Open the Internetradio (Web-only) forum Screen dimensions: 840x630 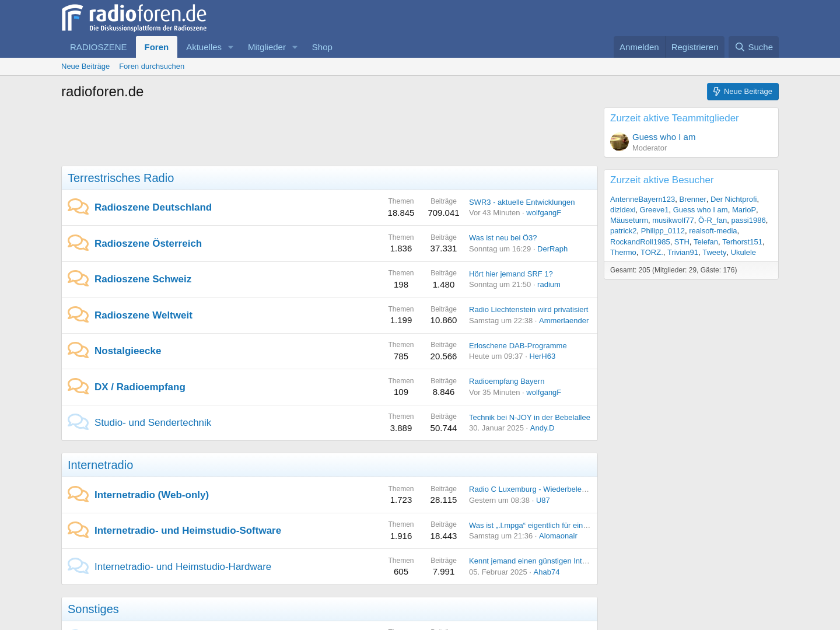152,495
